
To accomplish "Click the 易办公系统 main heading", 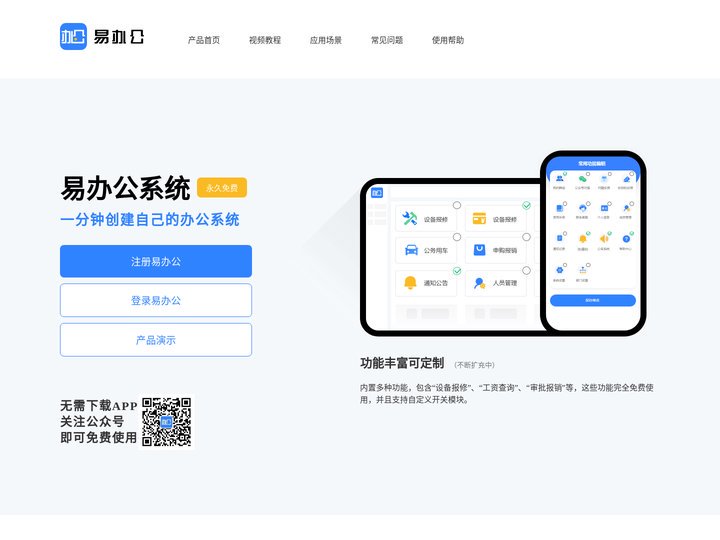I will click(125, 188).
